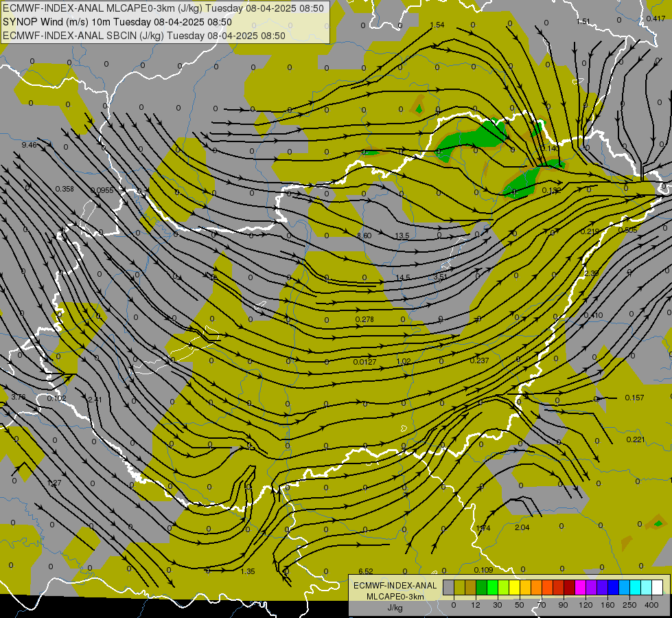Click the legend tick value 30

[498, 605]
